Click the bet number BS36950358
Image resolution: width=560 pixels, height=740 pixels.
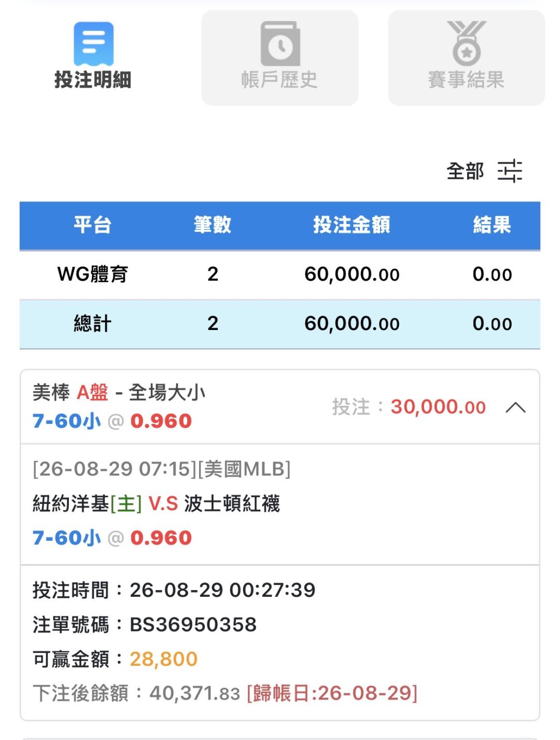coord(193,625)
